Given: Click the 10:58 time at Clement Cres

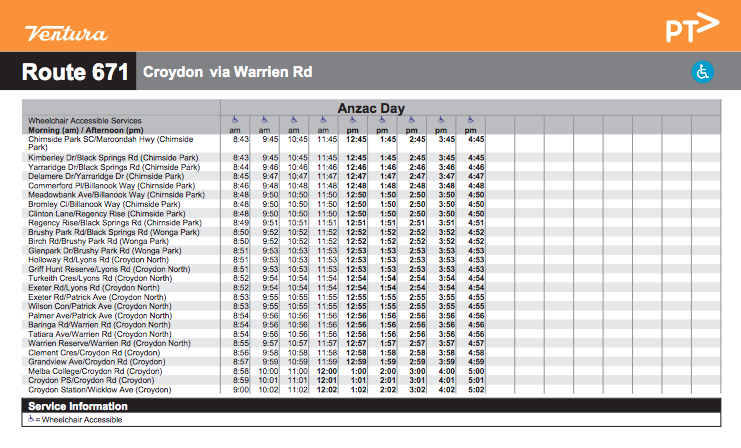Looking at the screenshot, I should click(x=298, y=353).
